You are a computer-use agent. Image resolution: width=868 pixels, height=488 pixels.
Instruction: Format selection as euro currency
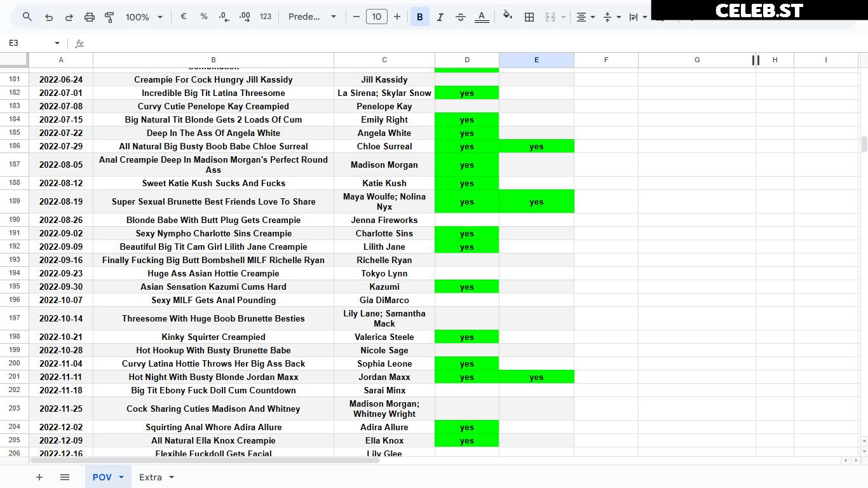184,17
